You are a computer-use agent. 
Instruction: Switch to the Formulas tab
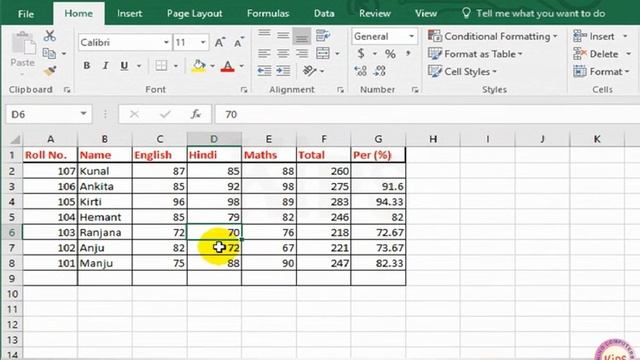[268, 13]
